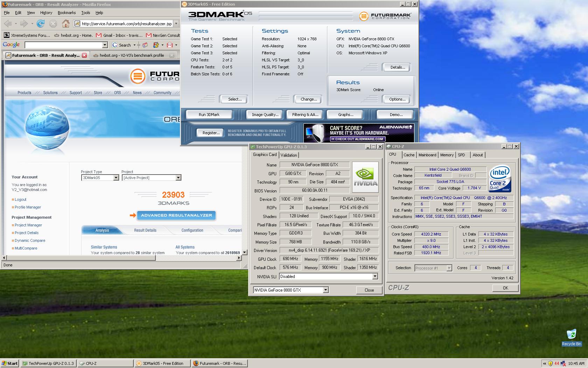
Task: Open the Recycle Bin on desktop
Action: [x=571, y=338]
